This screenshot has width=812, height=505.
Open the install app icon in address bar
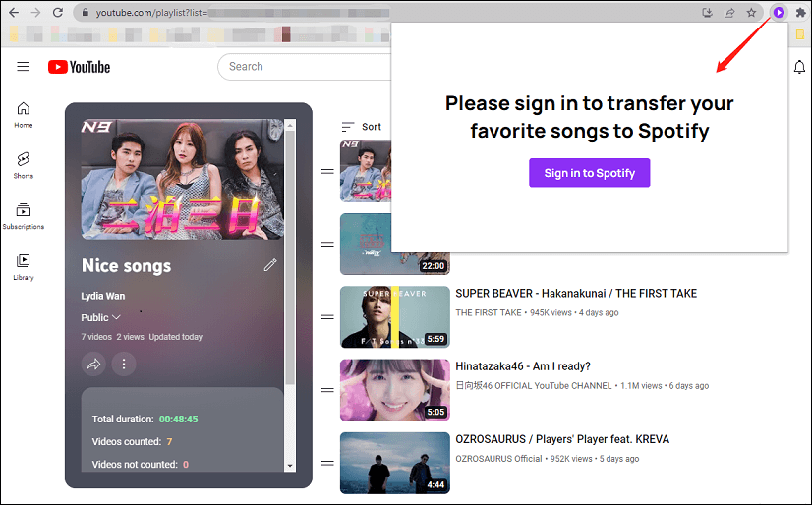708,13
